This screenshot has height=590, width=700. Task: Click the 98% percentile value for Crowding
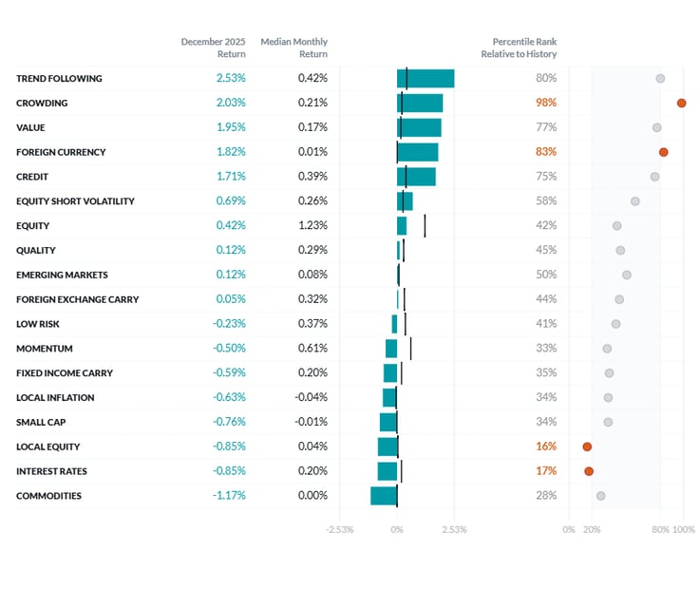545,103
